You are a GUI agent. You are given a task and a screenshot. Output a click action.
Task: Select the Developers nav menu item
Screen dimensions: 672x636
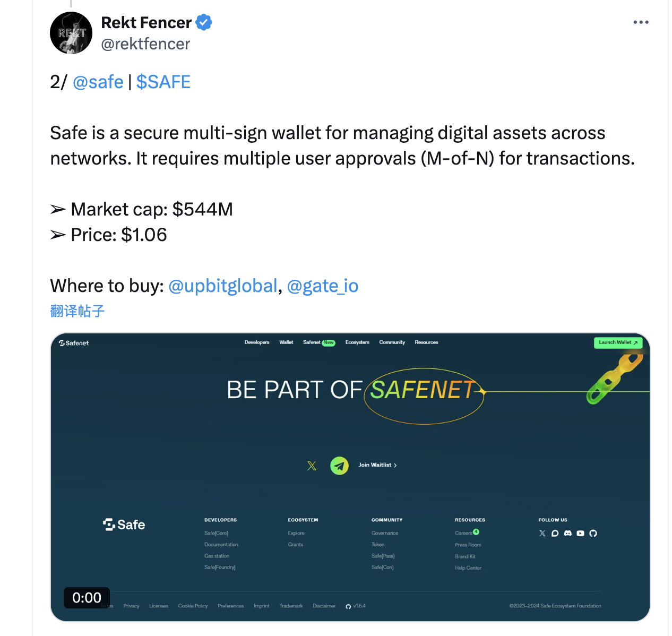pos(257,342)
